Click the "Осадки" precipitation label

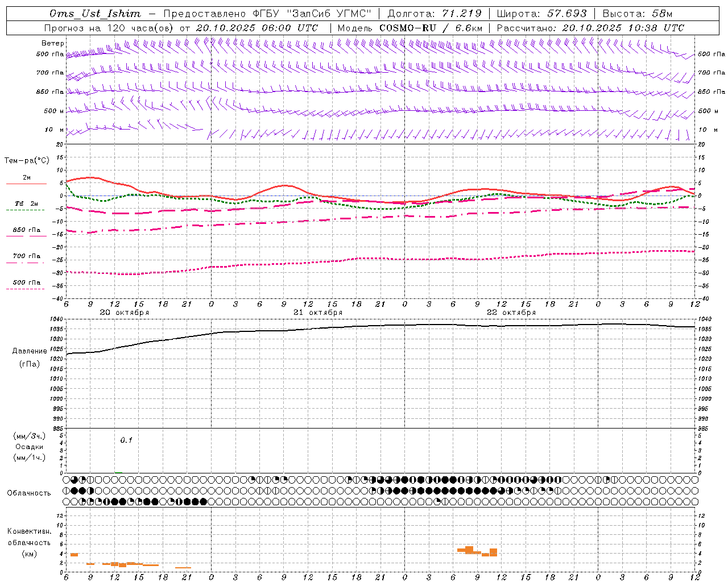point(29,447)
